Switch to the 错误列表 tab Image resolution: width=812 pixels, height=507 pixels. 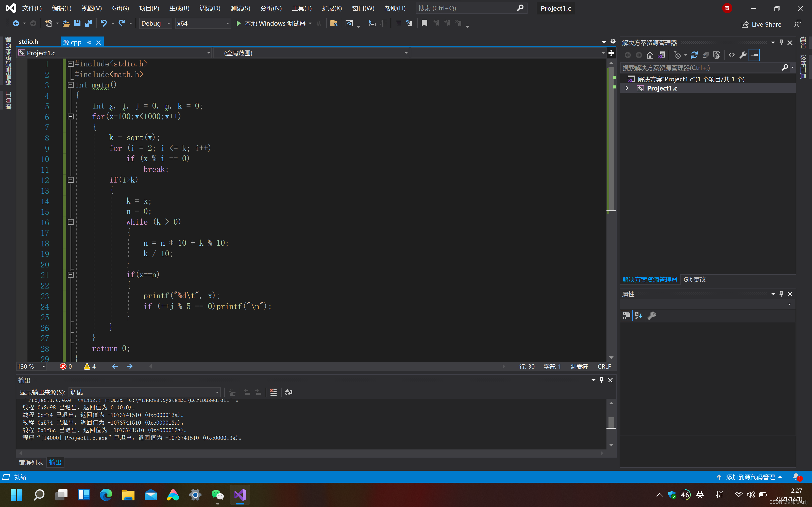click(x=30, y=462)
